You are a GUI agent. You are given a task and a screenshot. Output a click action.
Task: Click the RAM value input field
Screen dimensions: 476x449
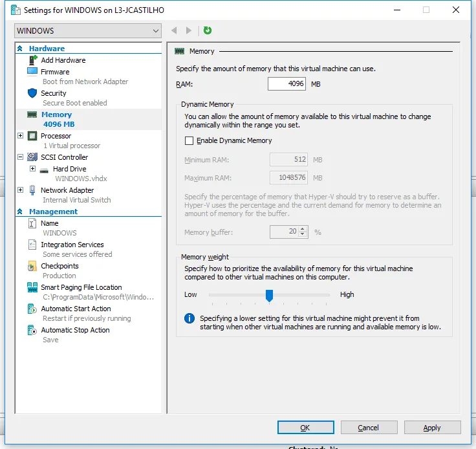[x=287, y=84]
